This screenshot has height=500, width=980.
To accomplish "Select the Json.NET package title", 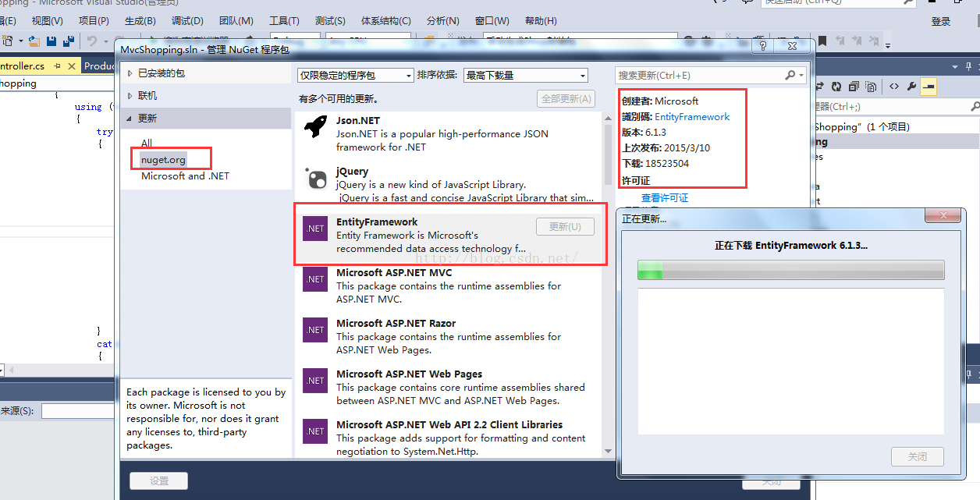I will [x=358, y=121].
